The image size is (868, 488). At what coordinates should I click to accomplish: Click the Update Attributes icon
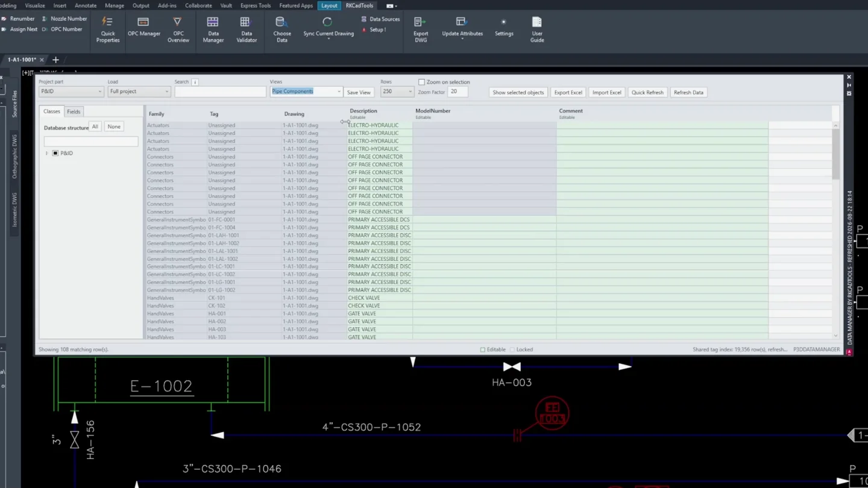[461, 22]
